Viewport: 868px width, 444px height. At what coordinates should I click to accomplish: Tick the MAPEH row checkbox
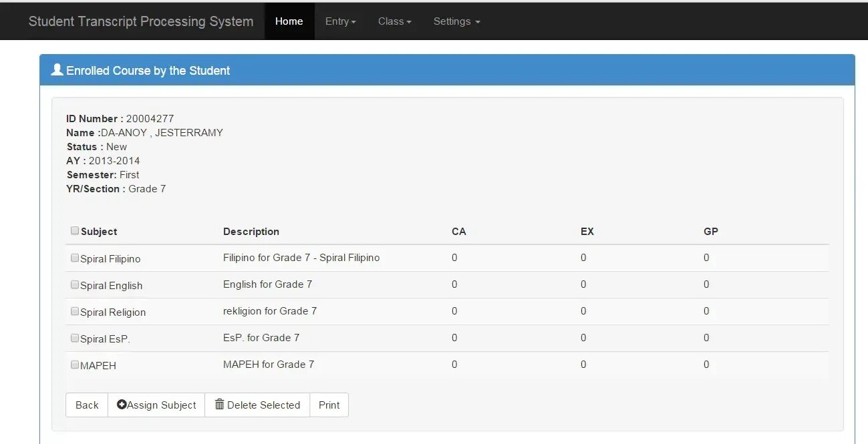tap(75, 365)
